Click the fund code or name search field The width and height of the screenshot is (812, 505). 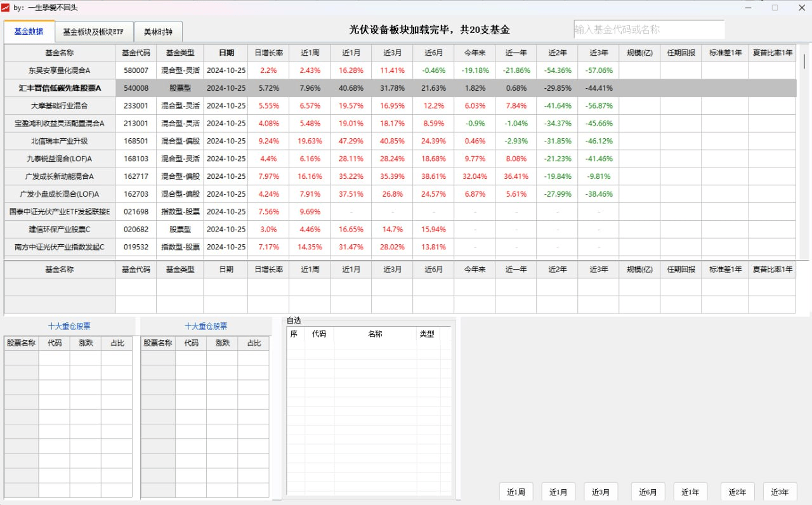[x=649, y=29]
